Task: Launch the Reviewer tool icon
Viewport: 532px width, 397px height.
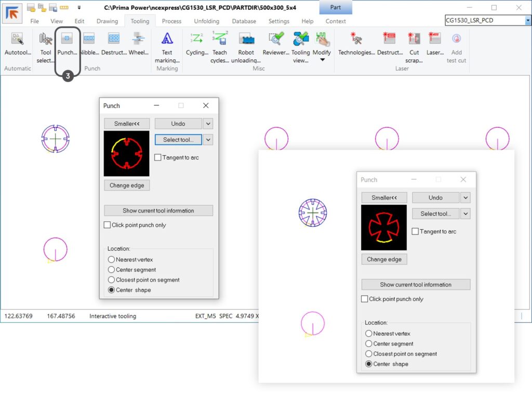Action: tap(275, 39)
